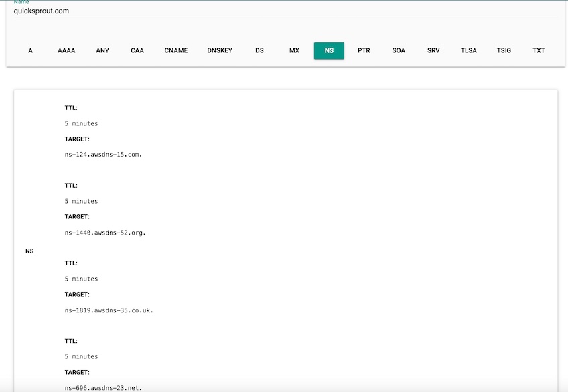568x392 pixels.
Task: Switch to the DS record type
Action: [x=259, y=51]
